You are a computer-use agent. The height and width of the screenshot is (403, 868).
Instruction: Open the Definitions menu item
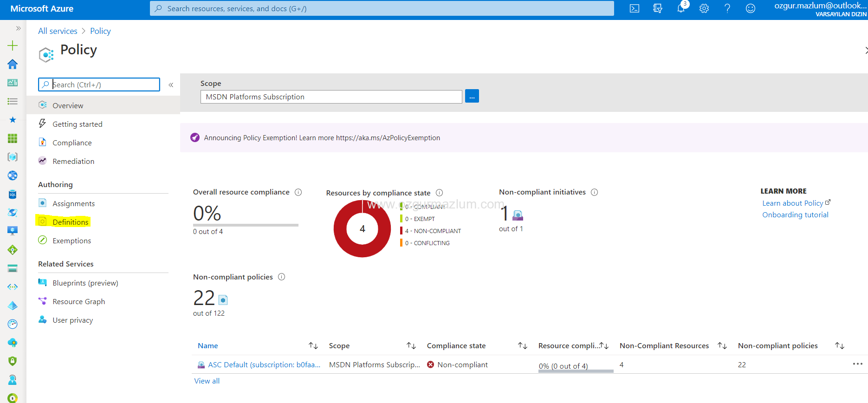tap(103, 222)
